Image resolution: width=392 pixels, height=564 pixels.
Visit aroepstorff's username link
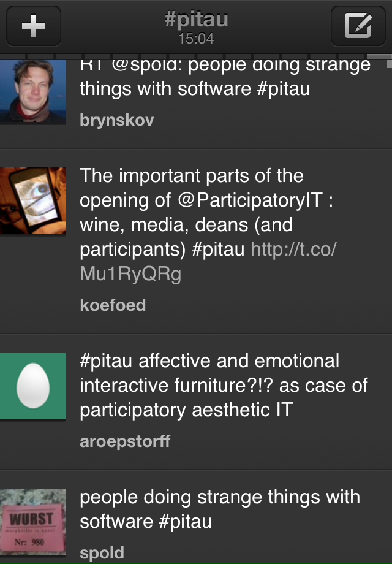click(x=125, y=441)
